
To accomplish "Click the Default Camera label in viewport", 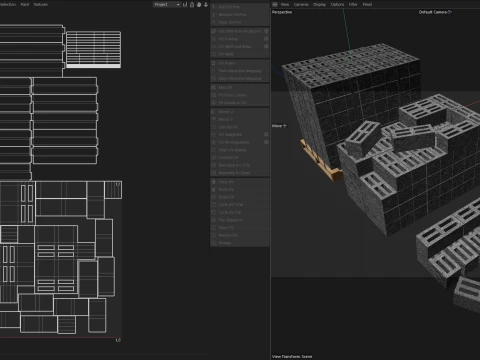I will (x=435, y=12).
